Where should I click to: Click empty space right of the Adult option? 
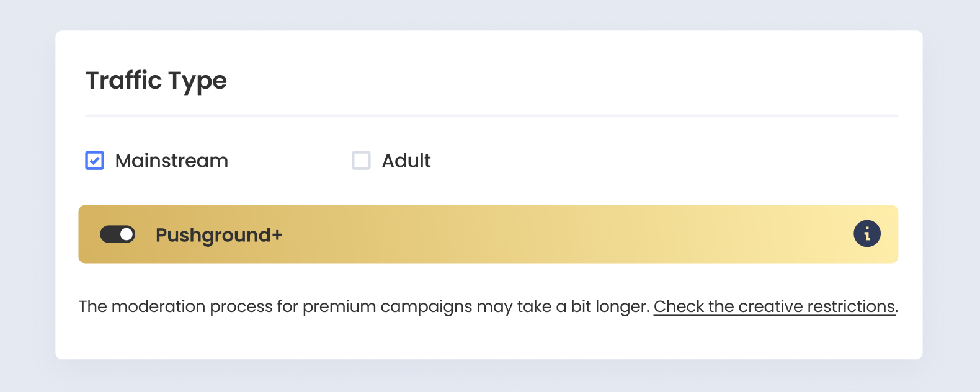[x=664, y=161]
